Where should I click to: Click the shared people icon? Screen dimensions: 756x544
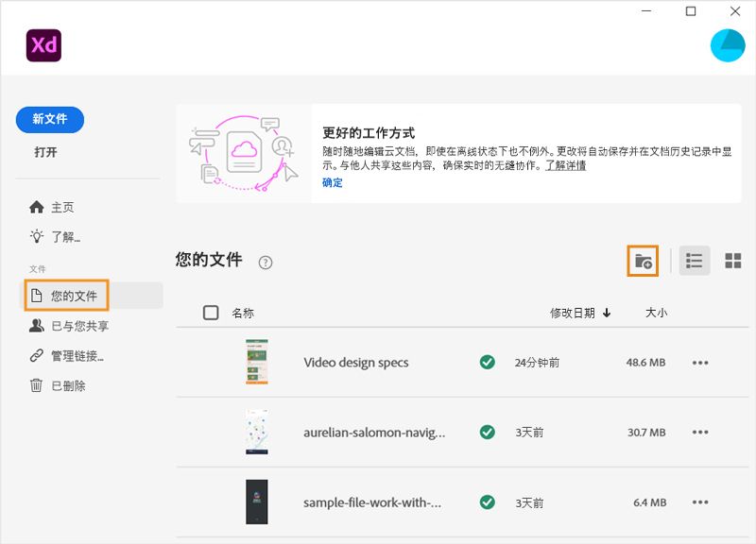36,326
